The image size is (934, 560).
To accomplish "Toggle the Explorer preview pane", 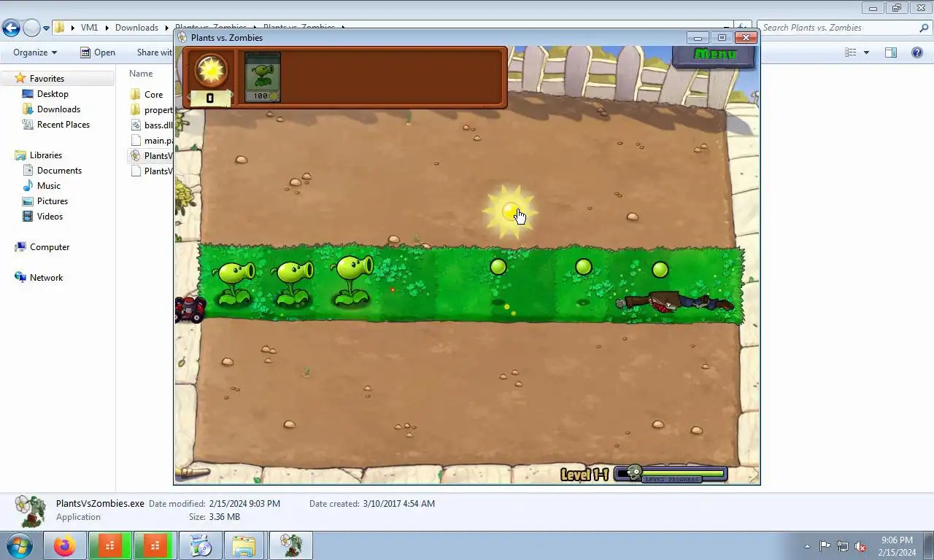I will [890, 52].
